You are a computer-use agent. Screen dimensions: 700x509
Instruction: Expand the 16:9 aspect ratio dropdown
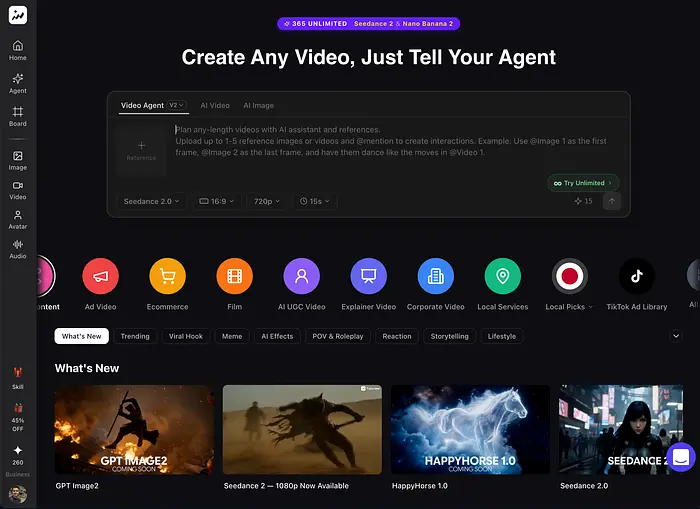click(217, 201)
